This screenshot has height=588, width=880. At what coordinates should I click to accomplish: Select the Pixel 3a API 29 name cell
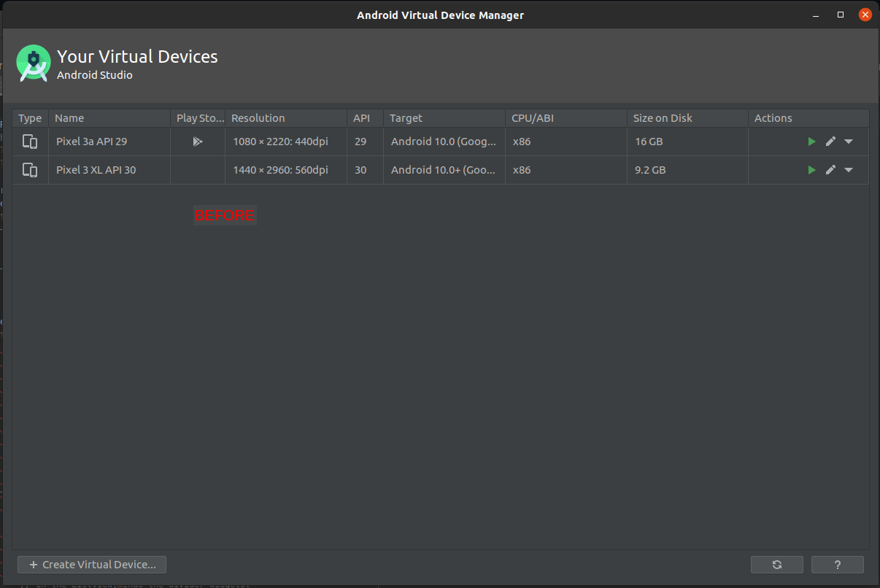point(109,142)
